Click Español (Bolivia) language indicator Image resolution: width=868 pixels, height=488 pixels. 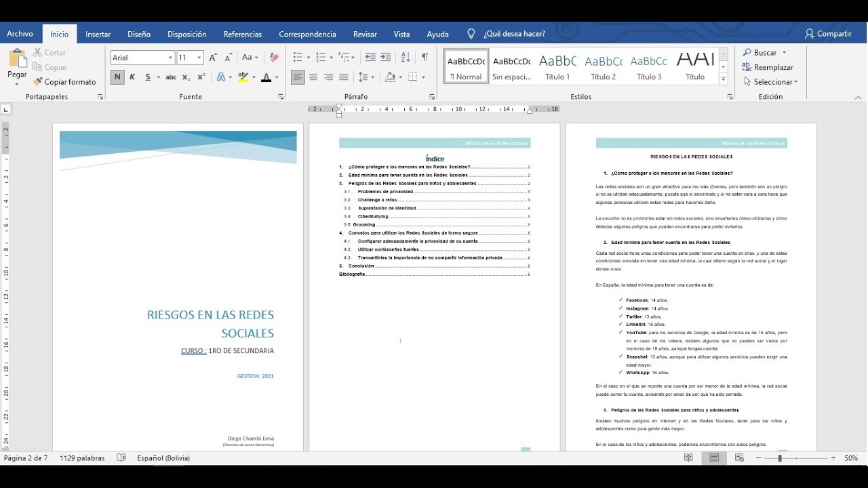click(x=163, y=458)
